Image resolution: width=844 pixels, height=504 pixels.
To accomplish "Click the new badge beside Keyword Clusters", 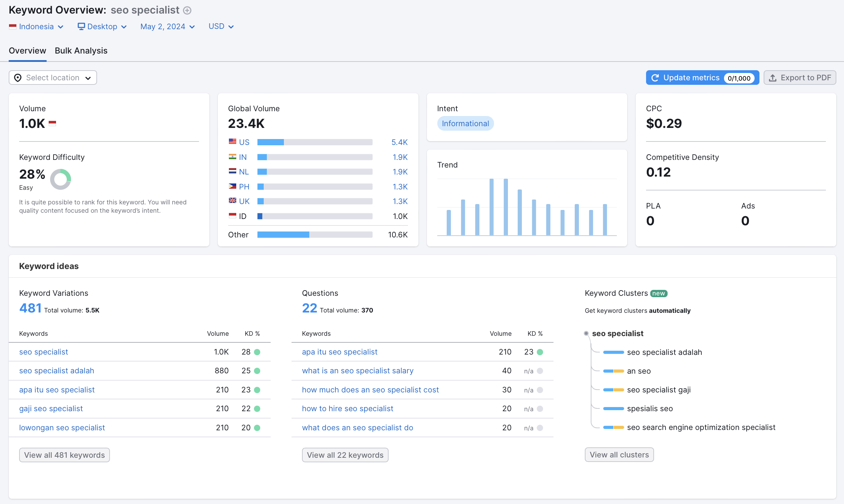I will 658,293.
